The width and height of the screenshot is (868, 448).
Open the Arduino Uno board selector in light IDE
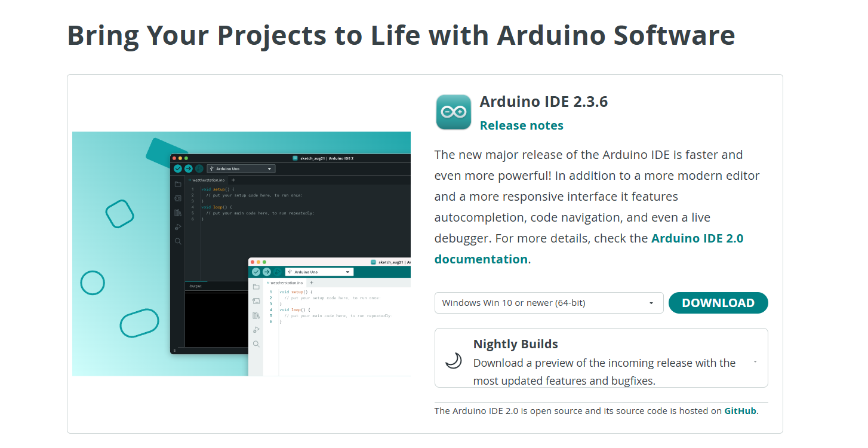pyautogui.click(x=319, y=272)
